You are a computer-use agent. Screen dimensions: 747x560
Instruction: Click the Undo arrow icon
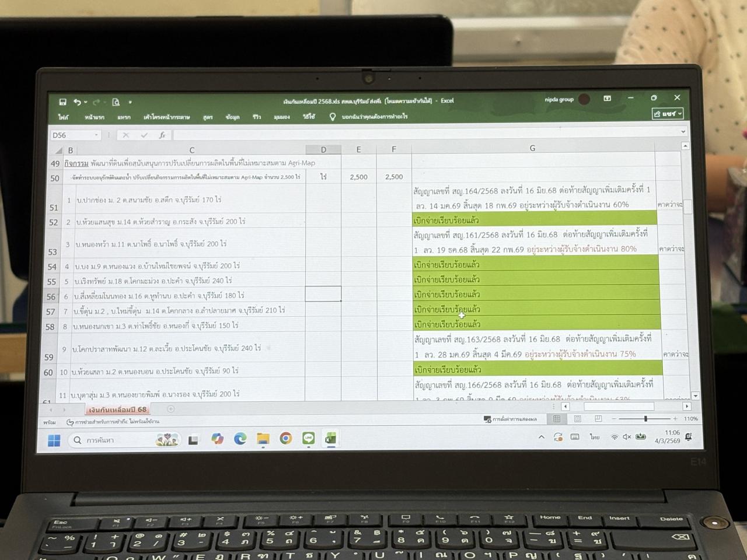tap(78, 102)
